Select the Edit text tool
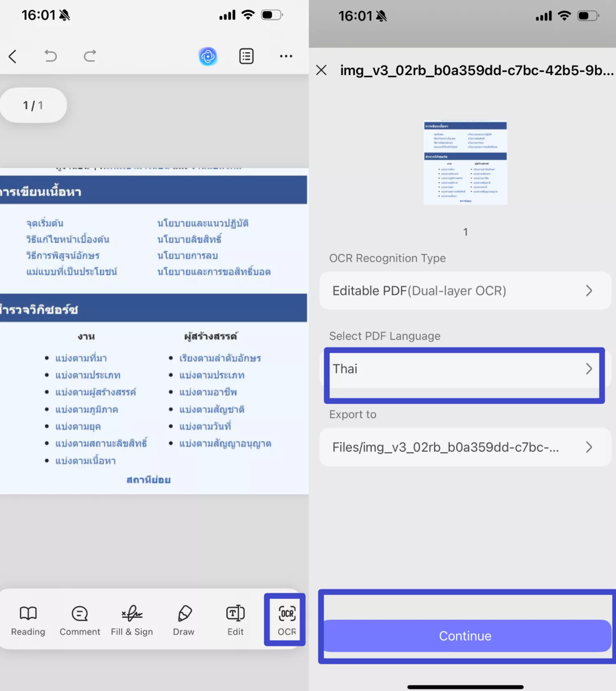 coord(236,620)
